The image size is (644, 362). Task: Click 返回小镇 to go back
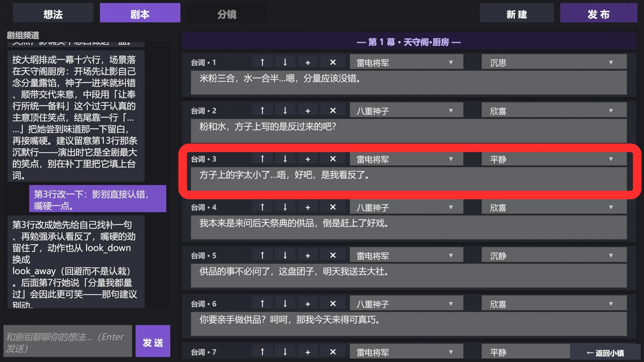coord(605,353)
